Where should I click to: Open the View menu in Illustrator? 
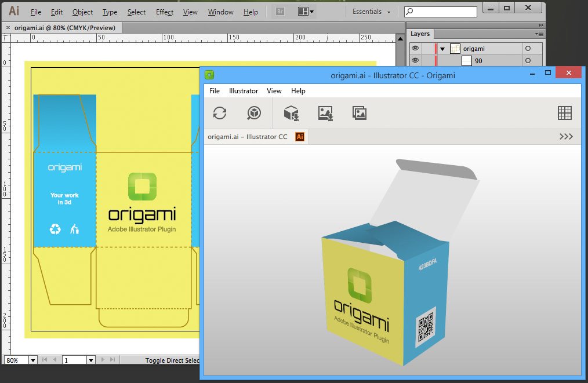tap(190, 12)
